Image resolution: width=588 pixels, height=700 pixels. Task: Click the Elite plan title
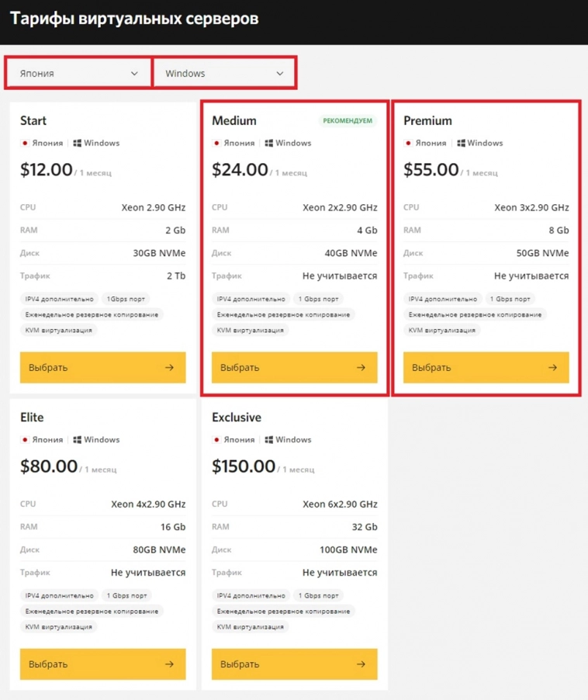32,418
